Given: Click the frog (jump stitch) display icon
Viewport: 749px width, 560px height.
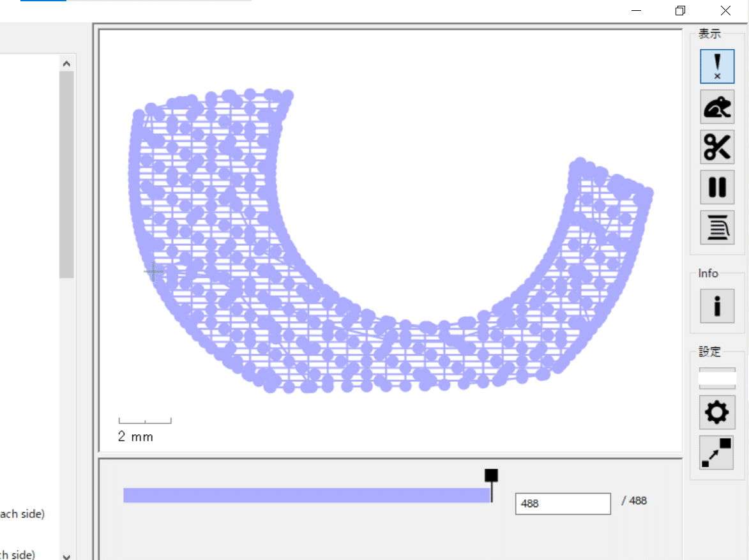Looking at the screenshot, I should 717,107.
